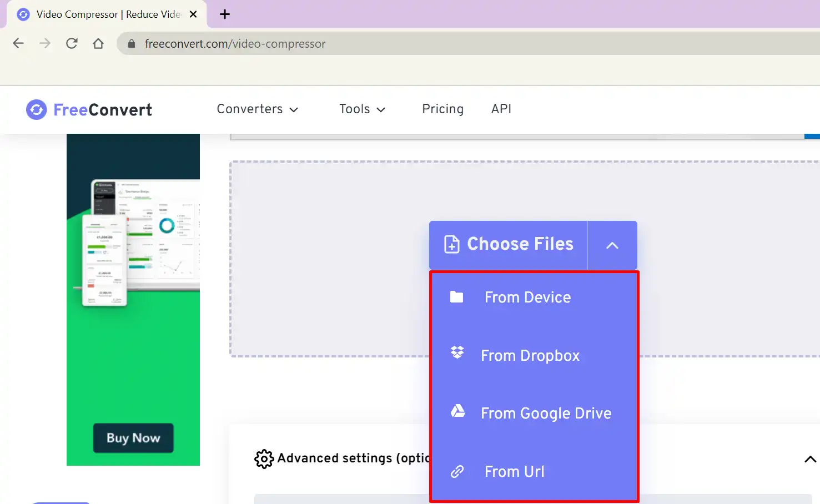Open the Converters dropdown menu
Image resolution: width=820 pixels, height=504 pixels.
click(x=257, y=109)
